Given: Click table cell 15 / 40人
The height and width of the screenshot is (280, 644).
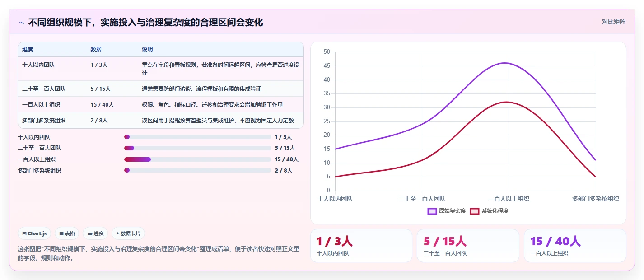Looking at the screenshot, I should pos(102,105).
